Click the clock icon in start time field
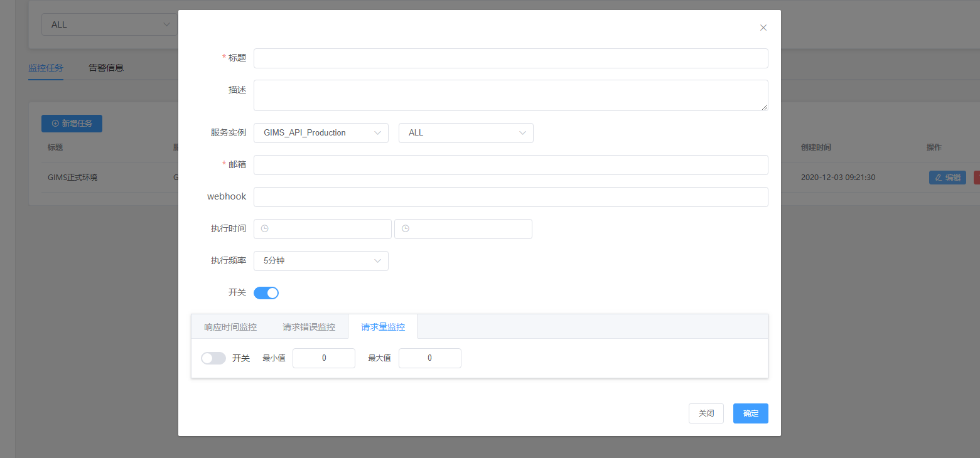Screen dimensions: 980x458 tap(264, 229)
